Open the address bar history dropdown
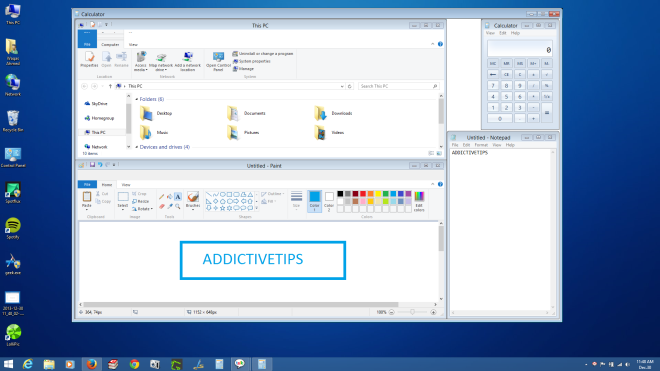660x371 pixels. [342, 86]
